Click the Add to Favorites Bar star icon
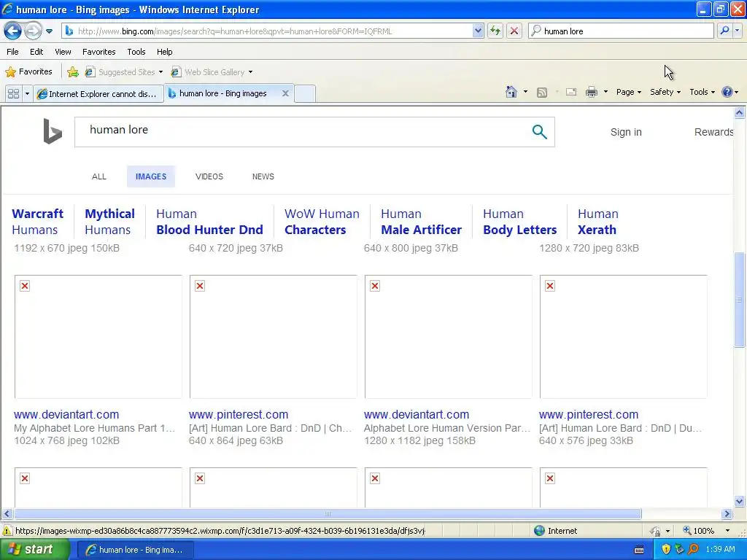747x560 pixels. (73, 72)
